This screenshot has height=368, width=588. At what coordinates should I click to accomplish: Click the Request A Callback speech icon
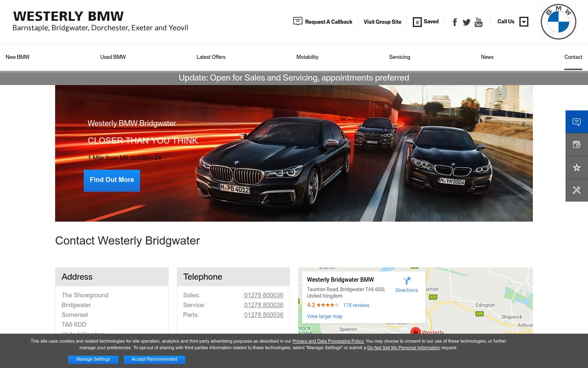point(298,21)
